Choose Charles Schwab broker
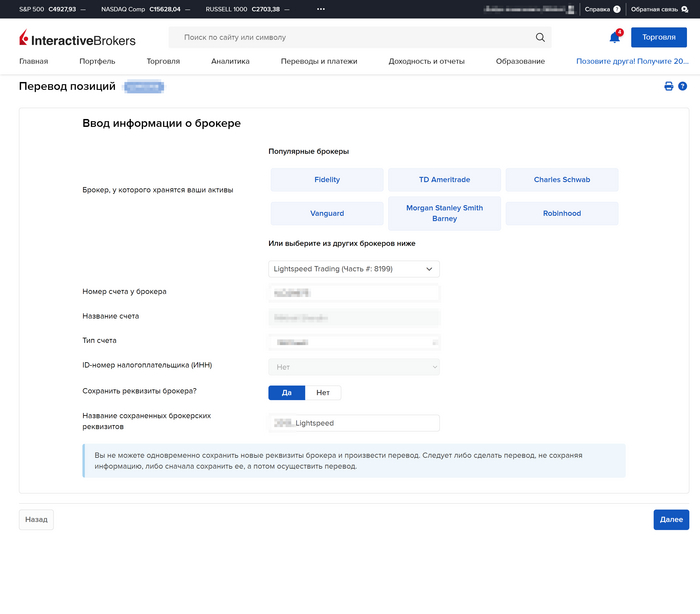 coord(561,180)
